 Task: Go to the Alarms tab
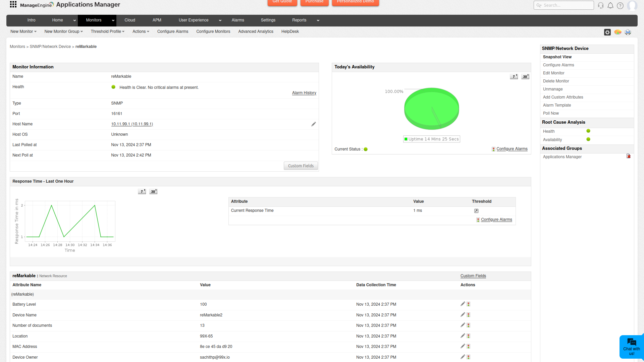pos(238,20)
